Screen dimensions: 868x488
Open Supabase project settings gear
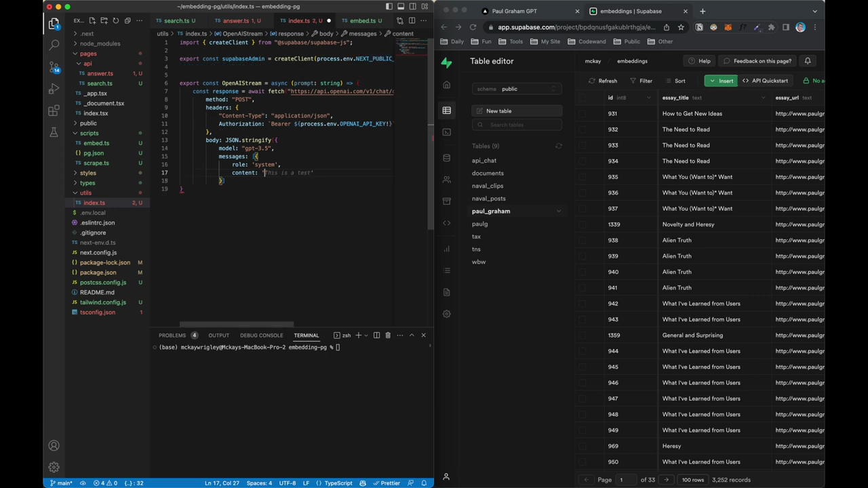point(446,314)
